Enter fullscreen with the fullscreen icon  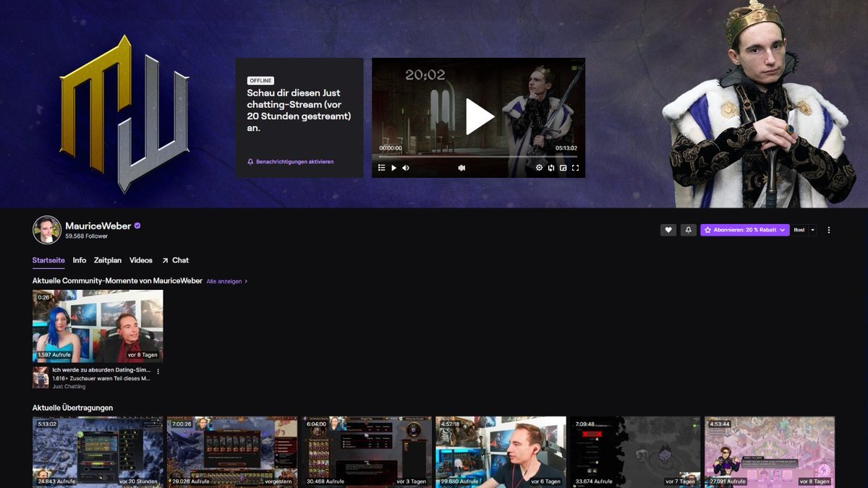pos(576,168)
